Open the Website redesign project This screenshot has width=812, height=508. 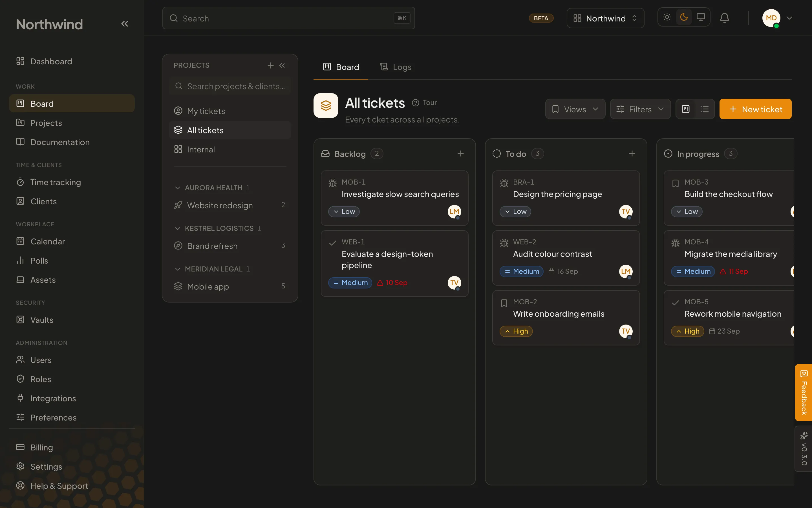coord(230,205)
